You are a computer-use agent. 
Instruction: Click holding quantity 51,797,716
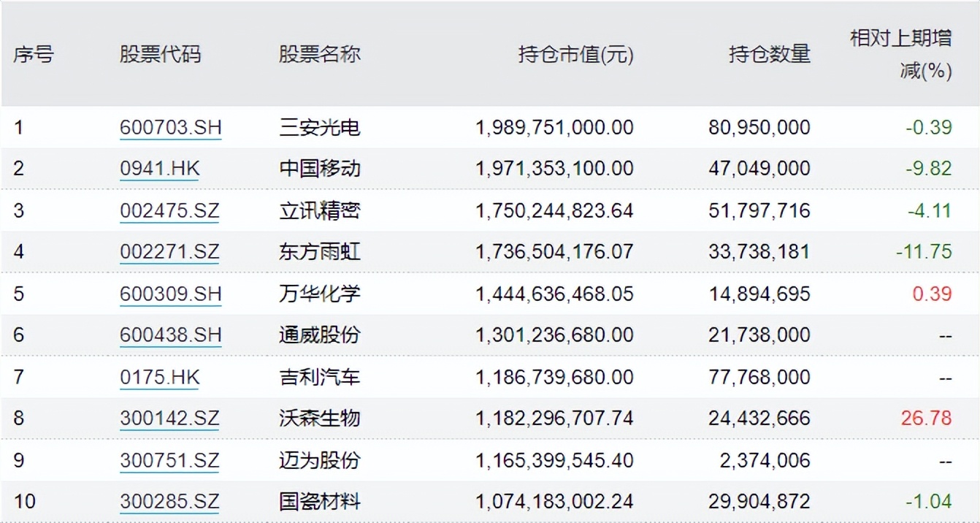pyautogui.click(x=759, y=211)
